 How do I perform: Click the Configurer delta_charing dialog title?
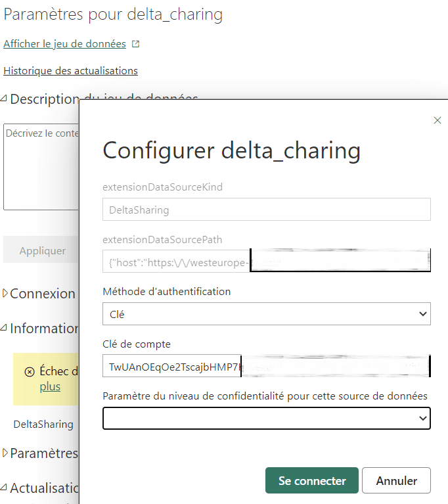pyautogui.click(x=231, y=150)
